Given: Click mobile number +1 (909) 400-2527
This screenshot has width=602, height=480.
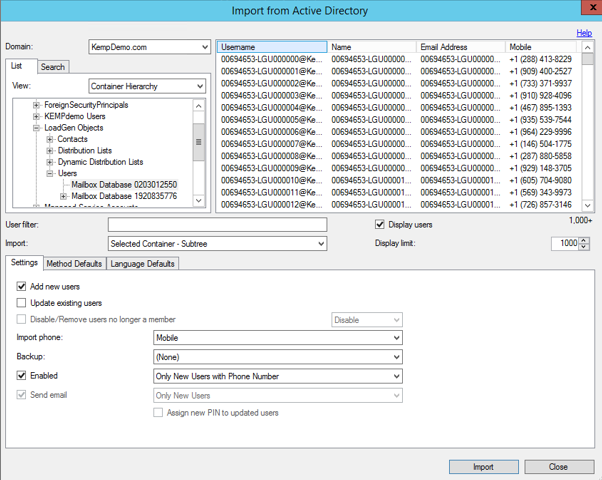Looking at the screenshot, I should tap(541, 71).
